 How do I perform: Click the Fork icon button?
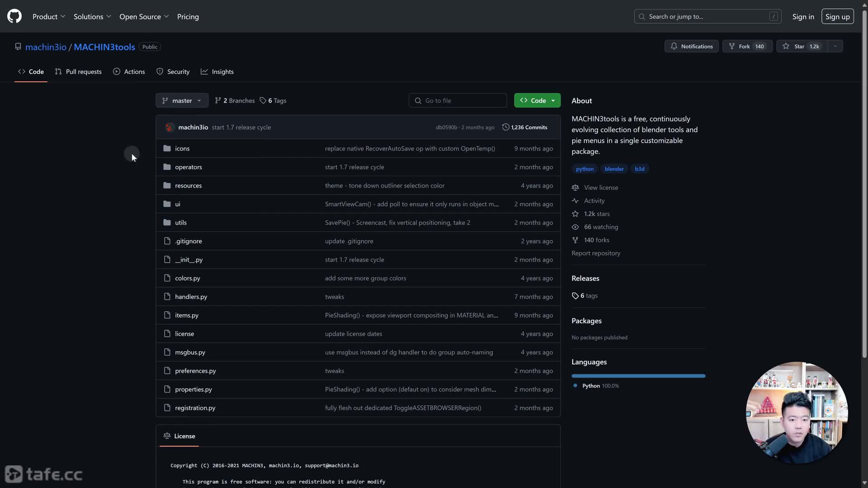731,46
